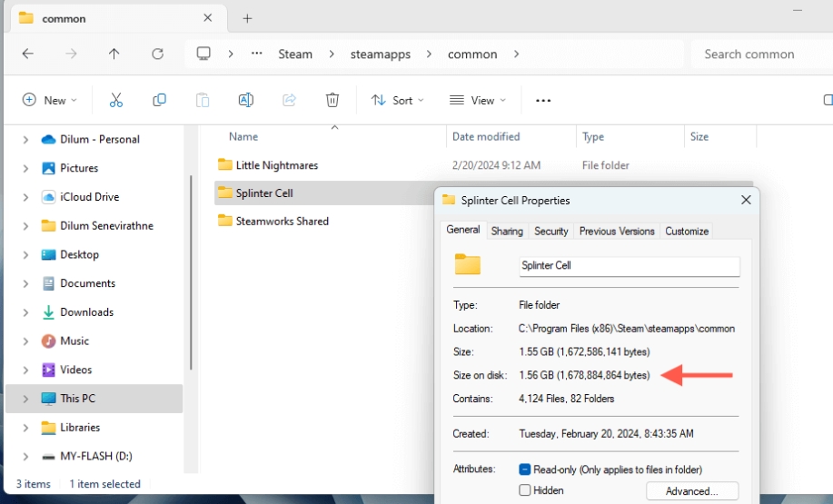Viewport: 833px width, 504px height.
Task: Click the Downloads arrow icon
Action: (48, 312)
